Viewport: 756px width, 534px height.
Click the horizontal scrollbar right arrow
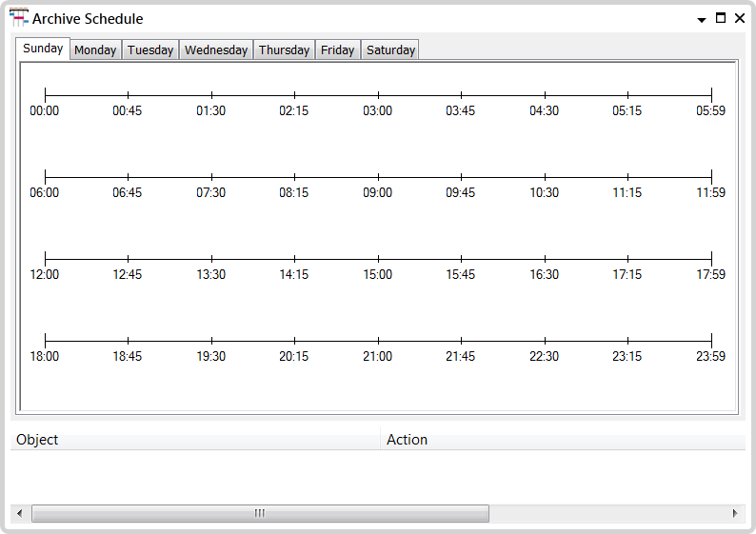735,513
